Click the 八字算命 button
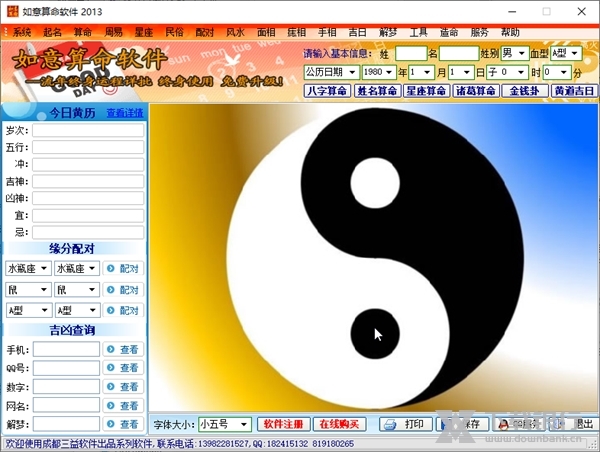This screenshot has width=600, height=452. pyautogui.click(x=327, y=91)
